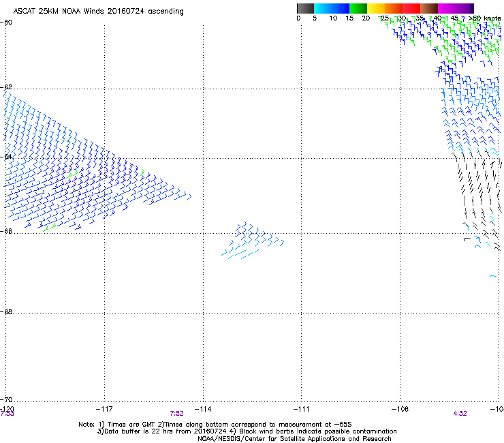Click the -70 latitude label

tap(6, 399)
